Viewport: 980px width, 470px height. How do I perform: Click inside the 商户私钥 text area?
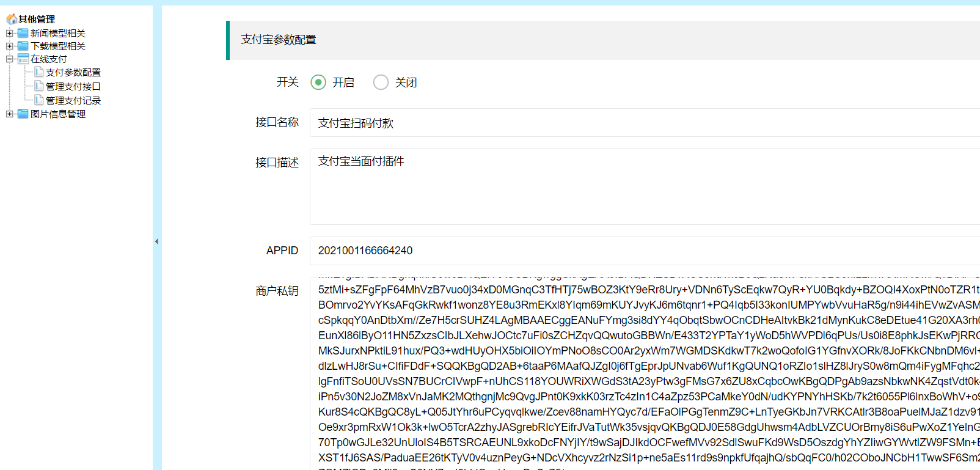(x=645, y=373)
